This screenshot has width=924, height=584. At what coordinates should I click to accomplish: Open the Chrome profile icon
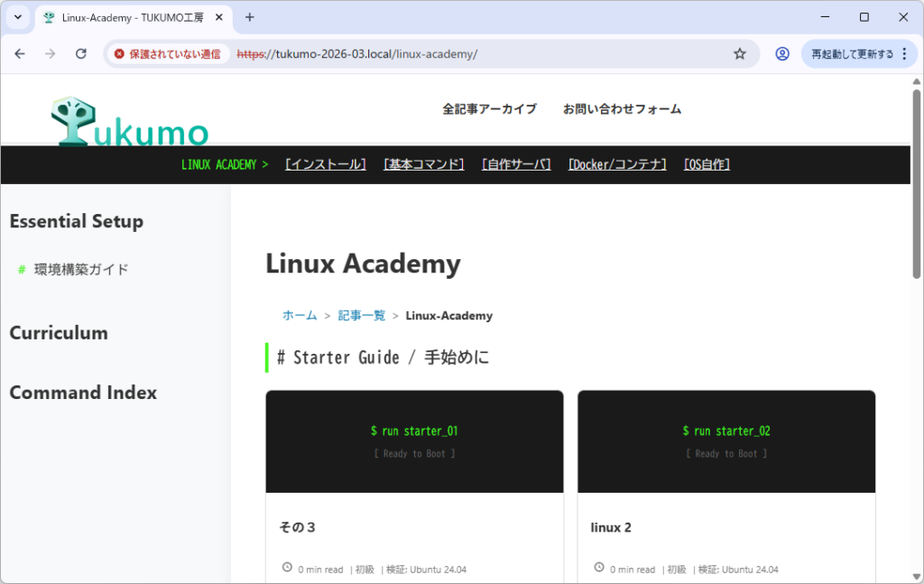tap(782, 54)
